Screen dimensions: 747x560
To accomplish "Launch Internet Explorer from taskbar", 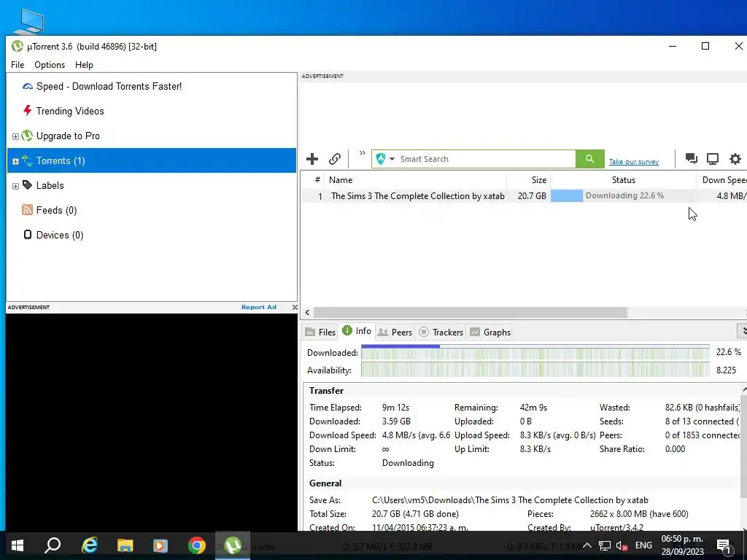I will point(89,545).
